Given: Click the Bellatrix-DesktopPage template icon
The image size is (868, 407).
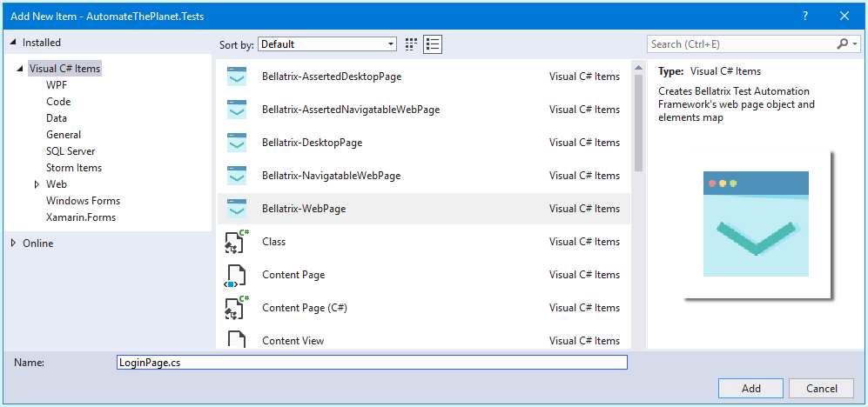Looking at the screenshot, I should point(237,143).
